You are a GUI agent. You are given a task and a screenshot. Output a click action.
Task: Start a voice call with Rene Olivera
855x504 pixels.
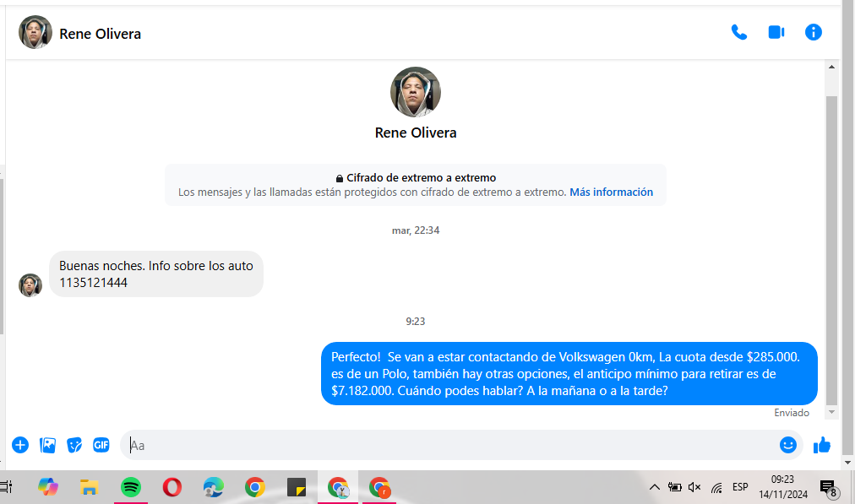(x=739, y=33)
